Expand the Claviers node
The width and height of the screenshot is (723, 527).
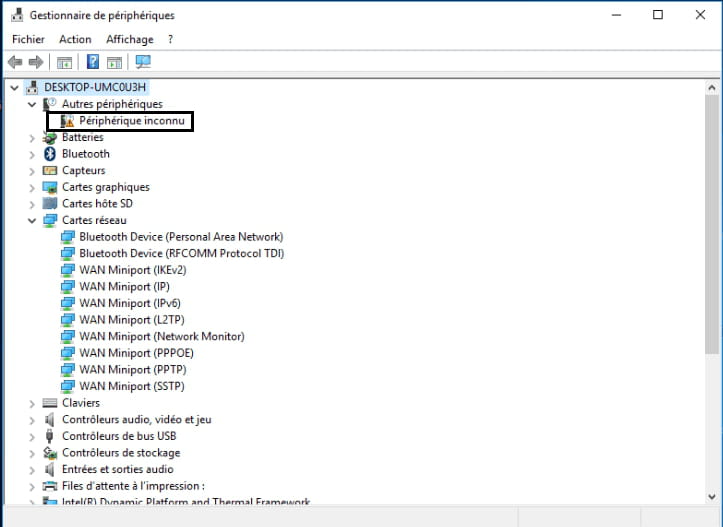pyautogui.click(x=32, y=403)
